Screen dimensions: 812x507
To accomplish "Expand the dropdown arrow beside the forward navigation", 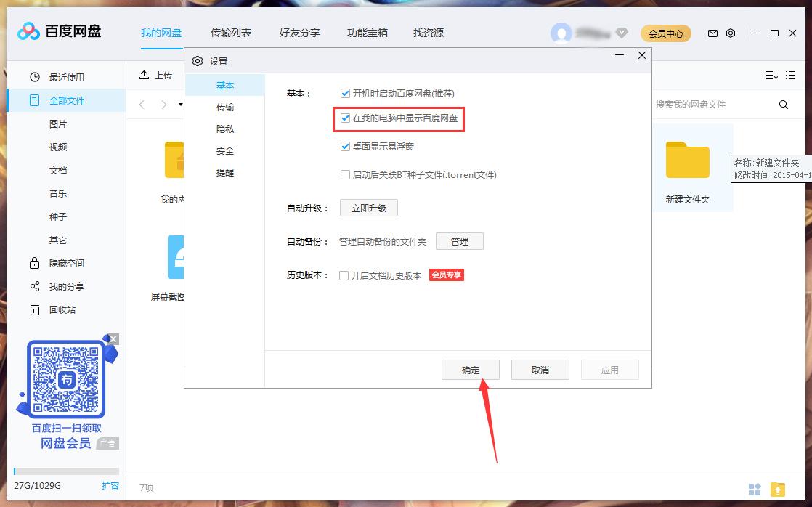I will pyautogui.click(x=179, y=105).
